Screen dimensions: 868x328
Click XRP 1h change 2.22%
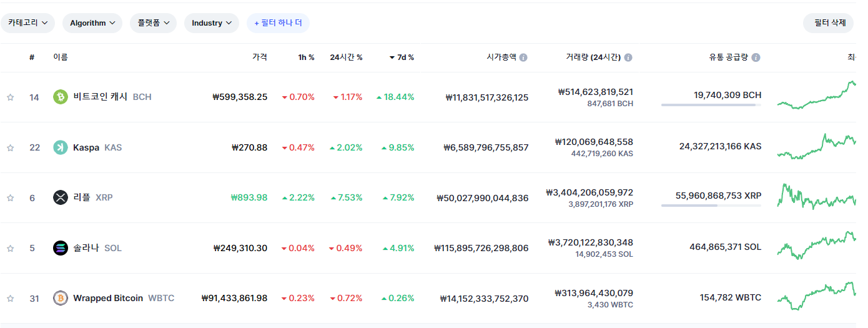point(298,197)
